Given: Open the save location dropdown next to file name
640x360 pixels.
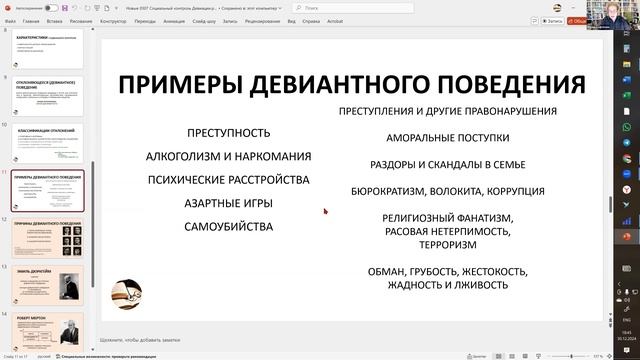Looking at the screenshot, I should 280,8.
